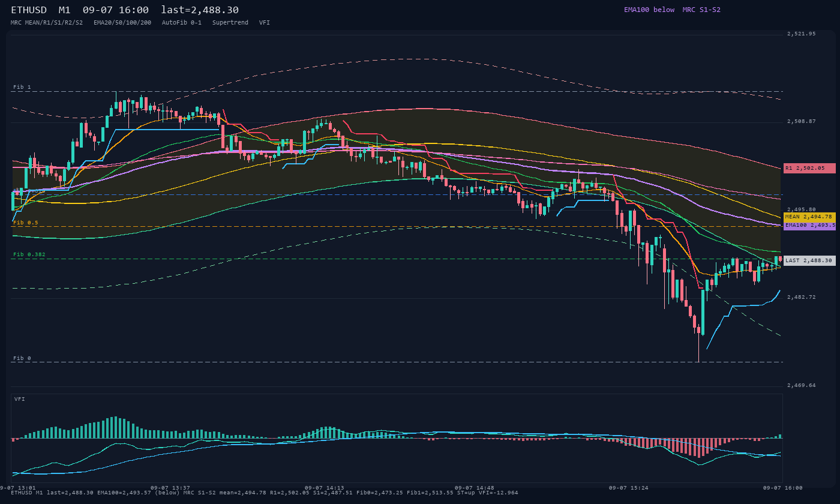The image size is (840, 504).
Task: Click the 09-07 14:13 time axis label
Action: point(325,488)
